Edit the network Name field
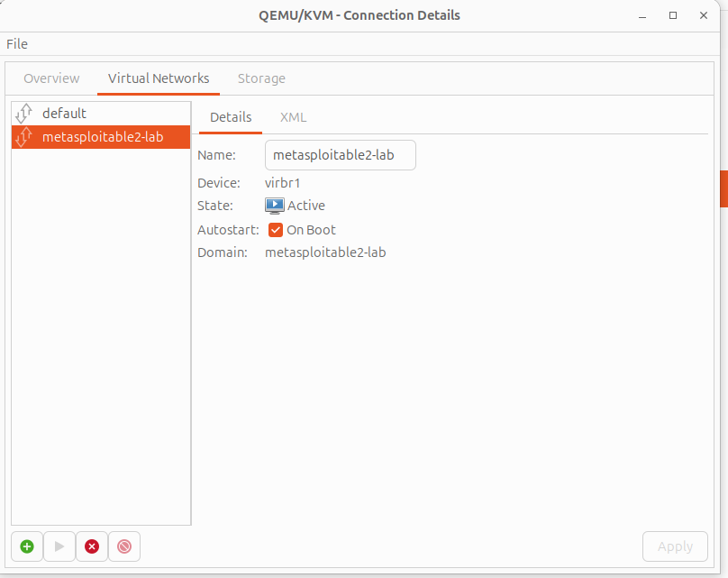The width and height of the screenshot is (728, 578). click(341, 155)
